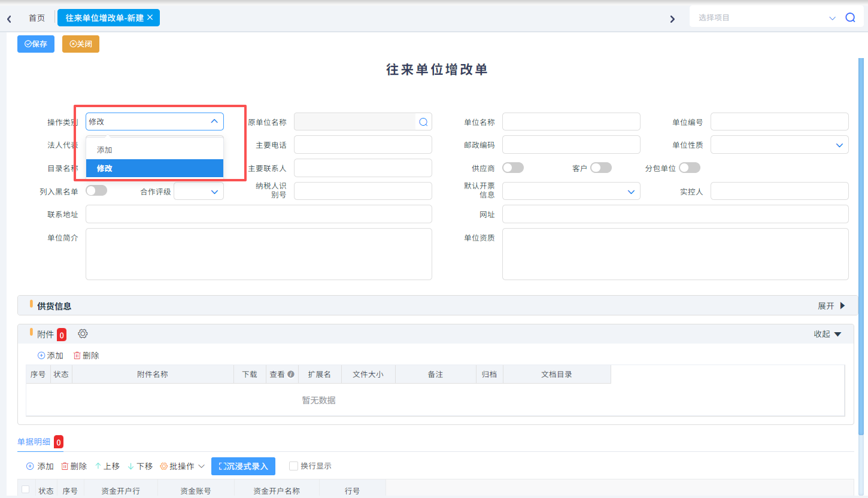Click 下移 to move row down
Image resolution: width=868 pixels, height=498 pixels.
(140, 466)
